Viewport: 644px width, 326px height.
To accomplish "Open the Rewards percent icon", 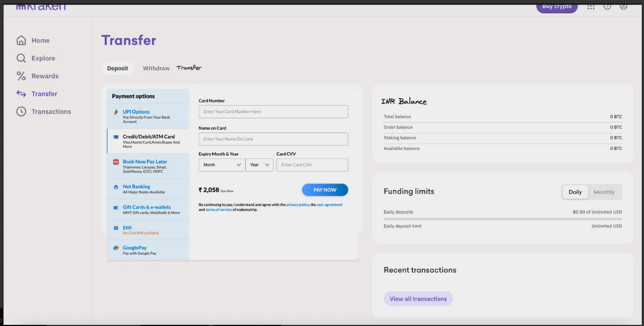I will [21, 76].
